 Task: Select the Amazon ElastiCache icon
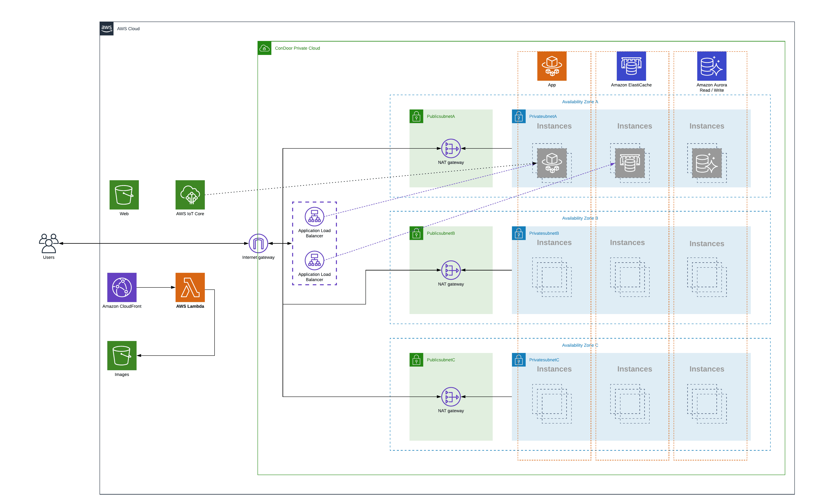coord(631,66)
